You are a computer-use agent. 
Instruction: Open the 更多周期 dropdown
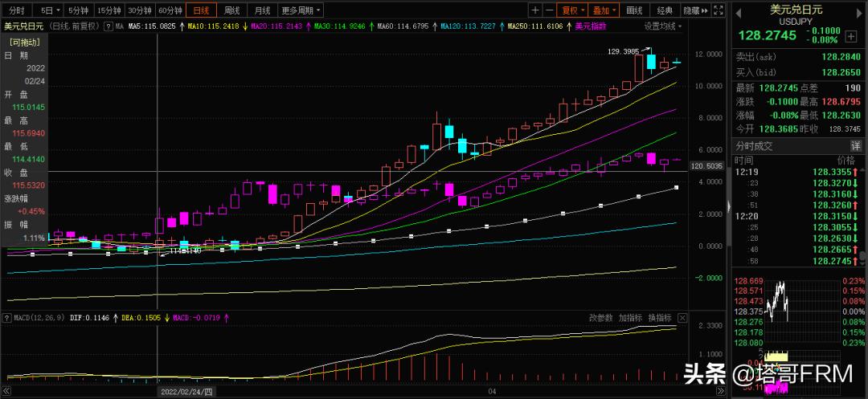point(301,10)
